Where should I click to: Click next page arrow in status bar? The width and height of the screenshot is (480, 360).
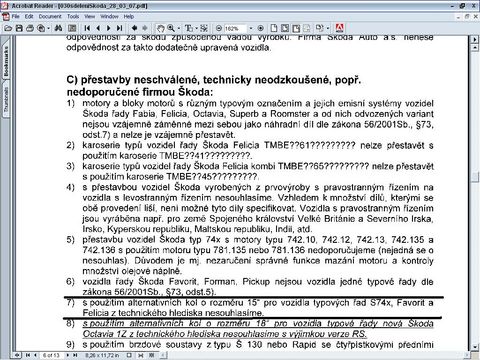point(68,355)
